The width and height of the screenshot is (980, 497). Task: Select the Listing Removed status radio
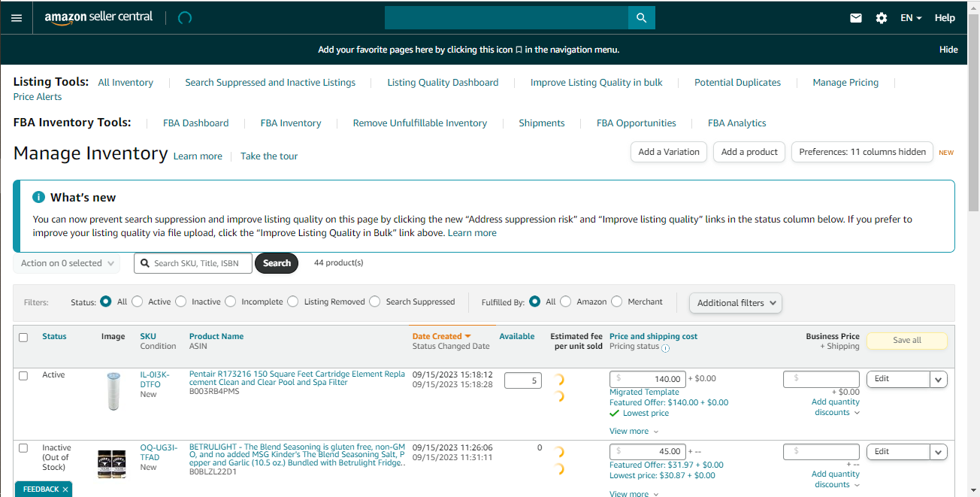(x=293, y=302)
